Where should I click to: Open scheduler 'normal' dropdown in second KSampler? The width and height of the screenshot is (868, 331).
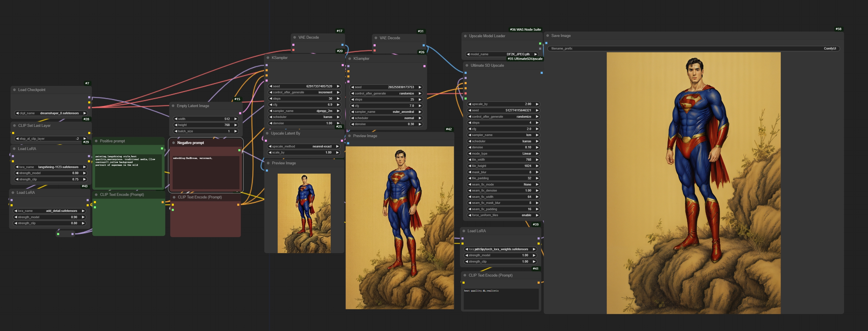tap(386, 118)
